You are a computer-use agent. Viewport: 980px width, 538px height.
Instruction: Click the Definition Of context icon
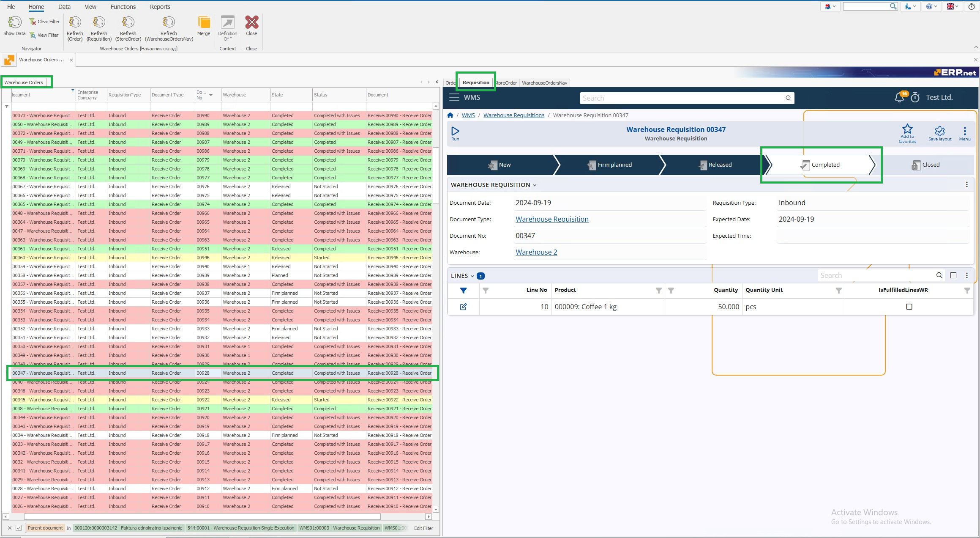[x=228, y=28]
